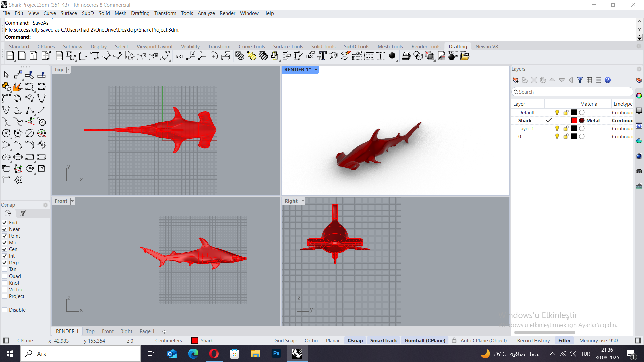Click the Layers Search field
This screenshot has height=362, width=644.
point(572,92)
